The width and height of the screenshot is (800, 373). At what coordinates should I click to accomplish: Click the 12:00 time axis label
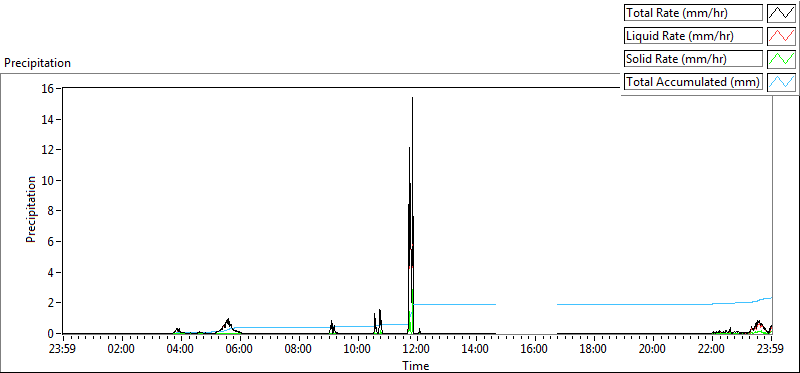tap(417, 350)
